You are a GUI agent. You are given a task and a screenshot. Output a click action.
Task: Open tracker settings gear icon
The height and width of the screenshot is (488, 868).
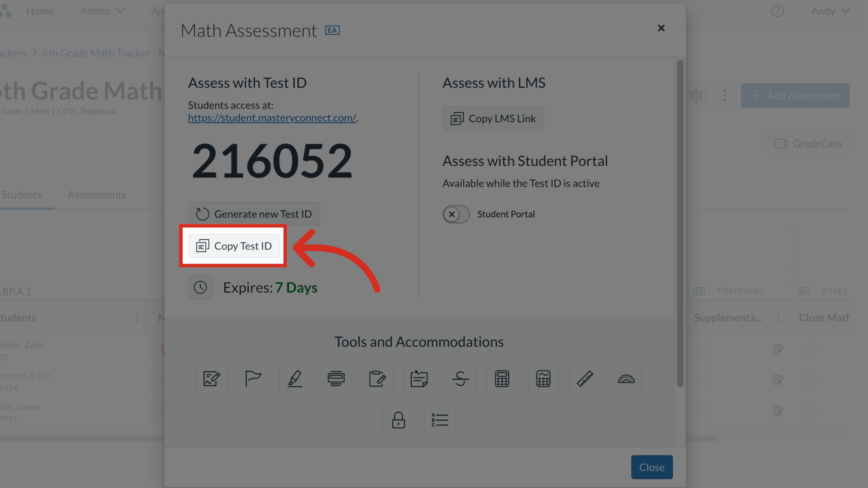696,95
